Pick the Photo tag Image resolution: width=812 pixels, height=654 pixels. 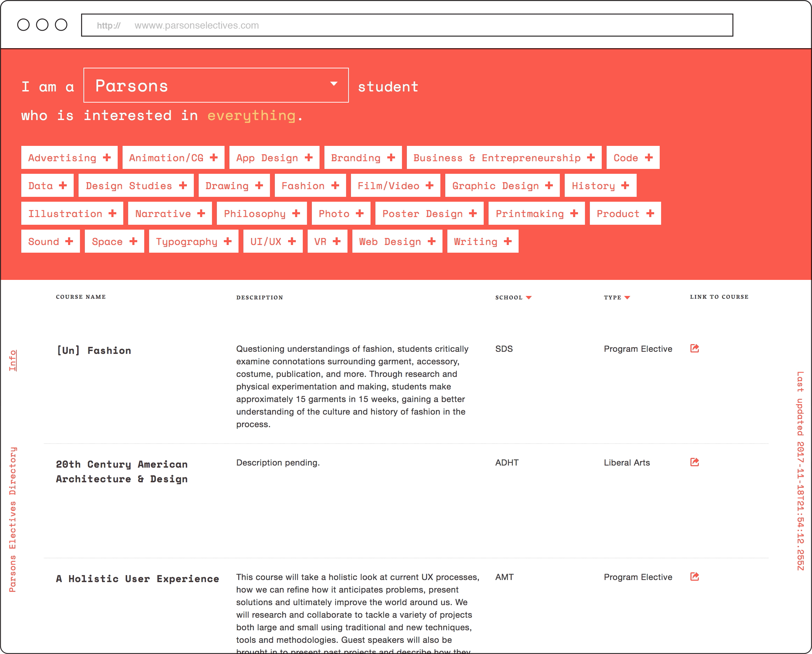pos(341,213)
